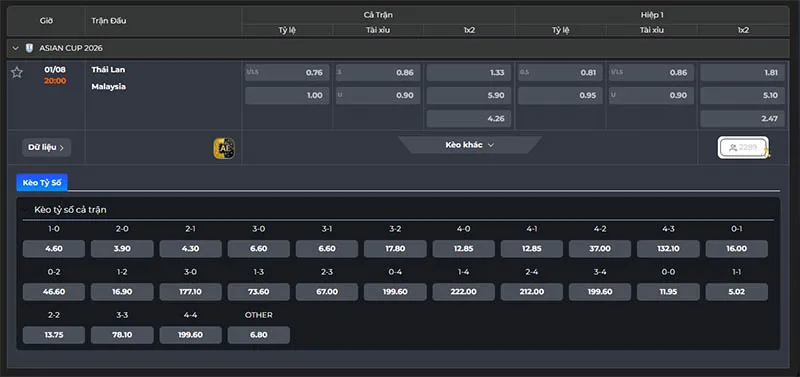Select score 1-2 odds 16.90
This screenshot has width=800, height=377.
click(x=122, y=292)
